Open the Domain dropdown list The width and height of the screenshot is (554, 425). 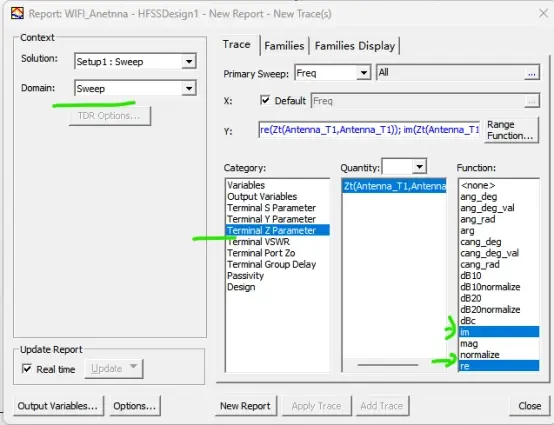tap(189, 88)
